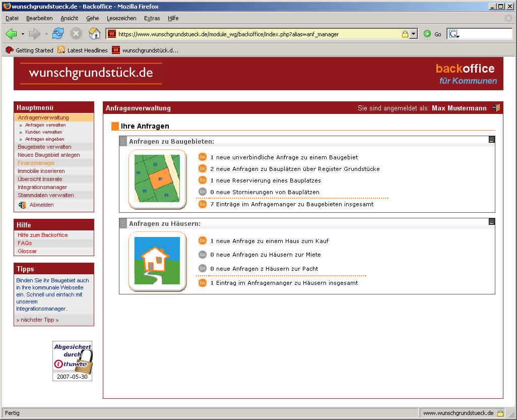The image size is (517, 420).
Task: Open the Extras menu
Action: point(152,18)
